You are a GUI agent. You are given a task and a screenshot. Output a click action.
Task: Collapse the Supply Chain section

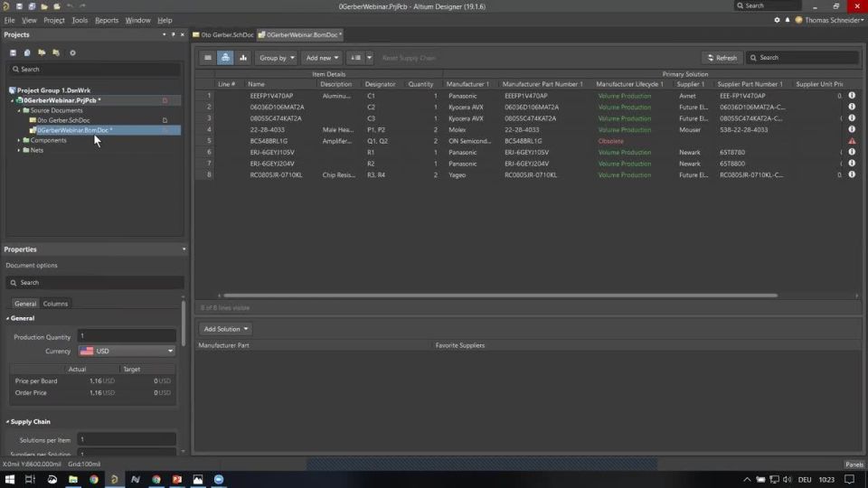pyautogui.click(x=8, y=422)
